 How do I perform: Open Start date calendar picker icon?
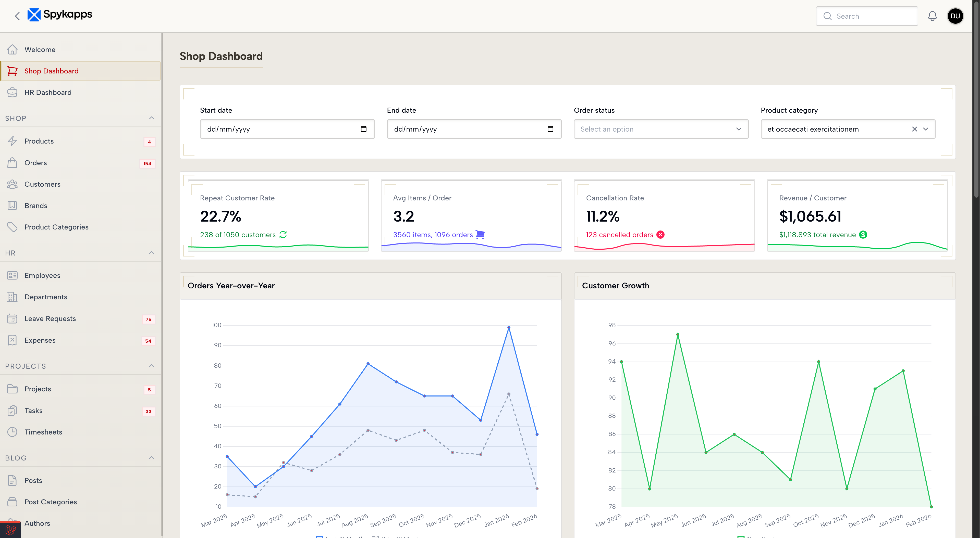(363, 129)
